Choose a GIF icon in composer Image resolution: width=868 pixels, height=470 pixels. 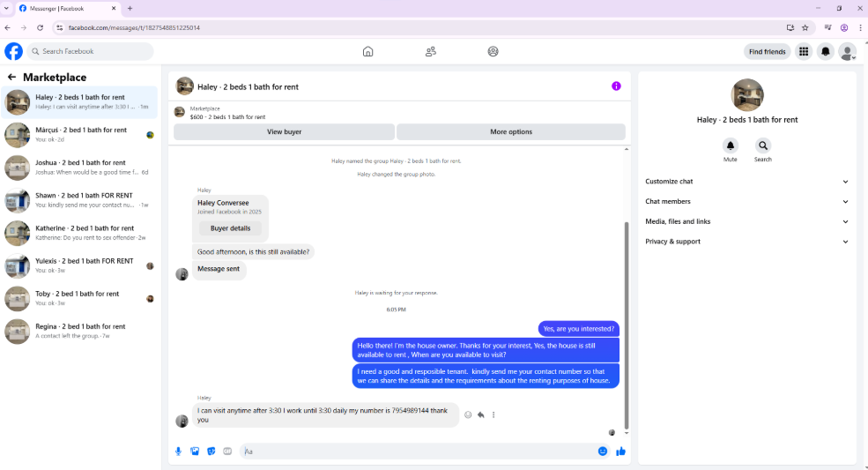click(227, 451)
